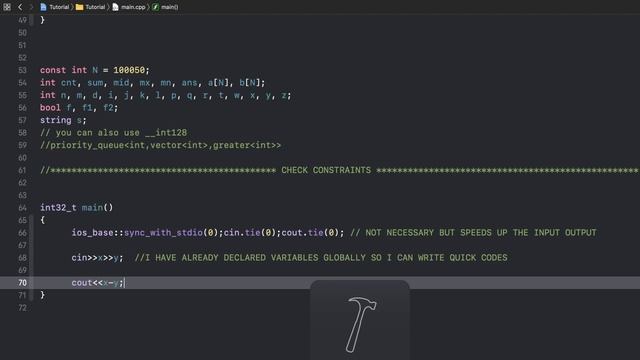Click 'int32_t' on line 64
The height and width of the screenshot is (360, 640).
[58, 208]
